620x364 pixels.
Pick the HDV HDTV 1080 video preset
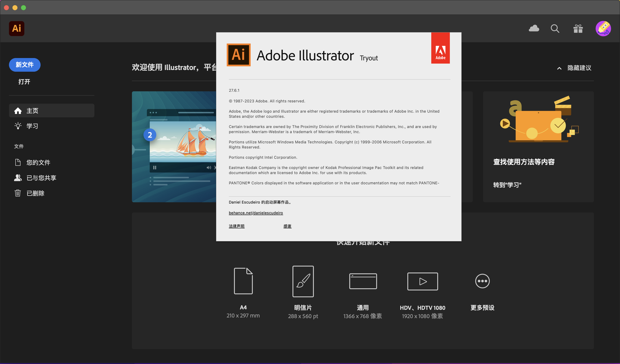click(423, 281)
